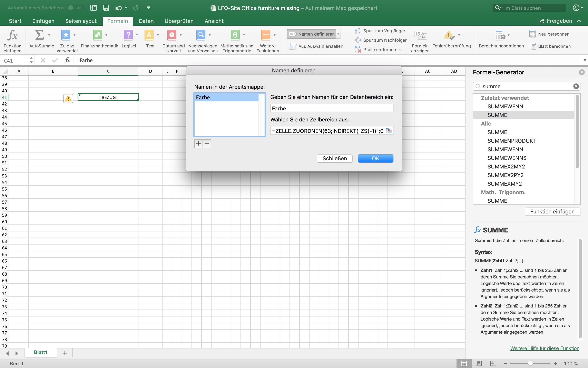Screen dimensions: 588x368
Task: Click the zoom out minus button
Action: coord(505,363)
